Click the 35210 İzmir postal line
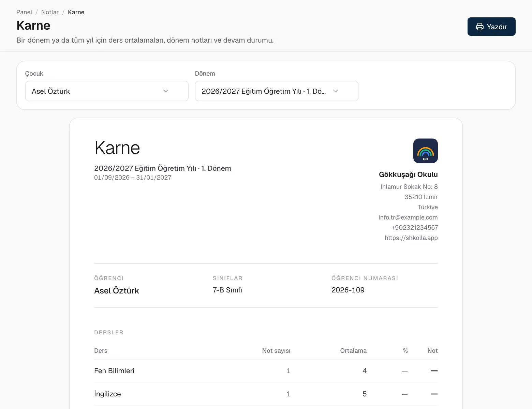532x409 pixels. 421,197
